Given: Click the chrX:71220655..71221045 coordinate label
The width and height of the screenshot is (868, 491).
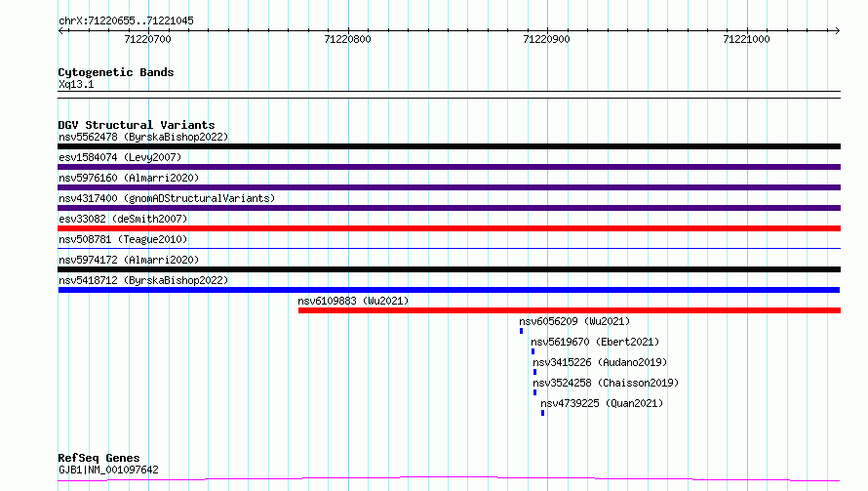Looking at the screenshot, I should [126, 21].
